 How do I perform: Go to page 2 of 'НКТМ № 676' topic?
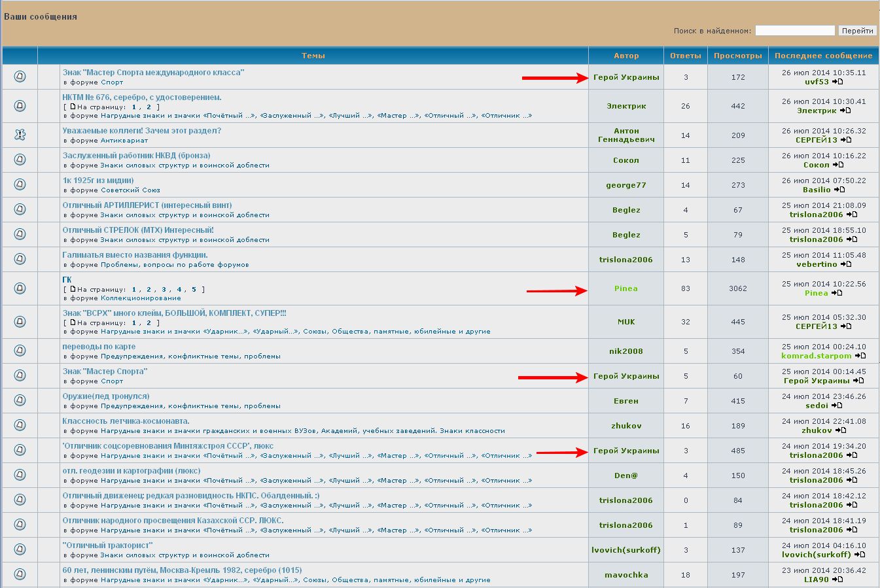click(149, 107)
